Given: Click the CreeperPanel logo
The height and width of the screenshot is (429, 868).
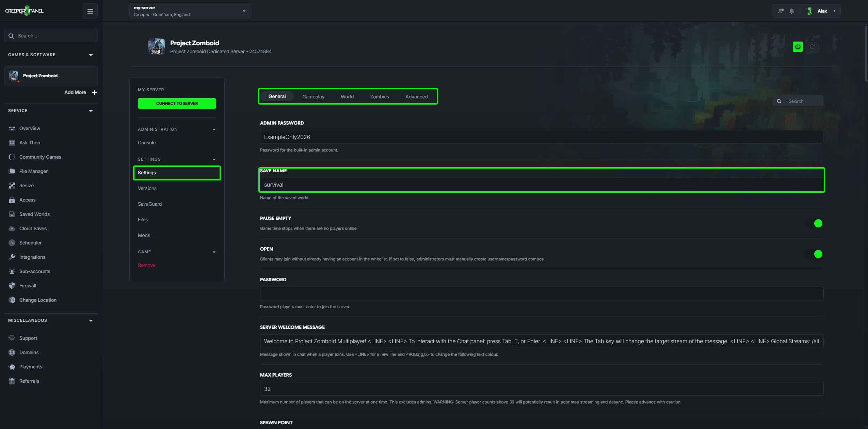Looking at the screenshot, I should click(x=24, y=11).
